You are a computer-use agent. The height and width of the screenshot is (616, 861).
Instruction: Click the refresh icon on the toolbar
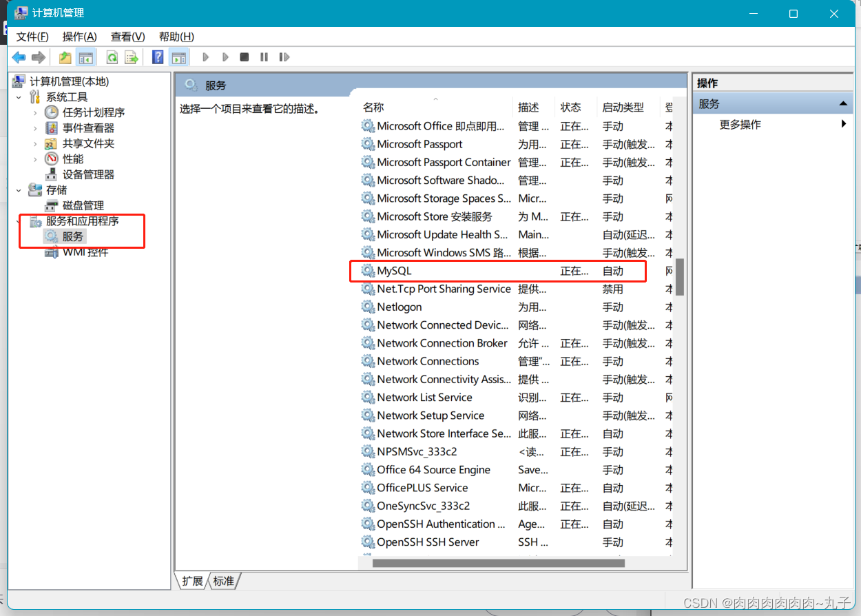point(112,57)
